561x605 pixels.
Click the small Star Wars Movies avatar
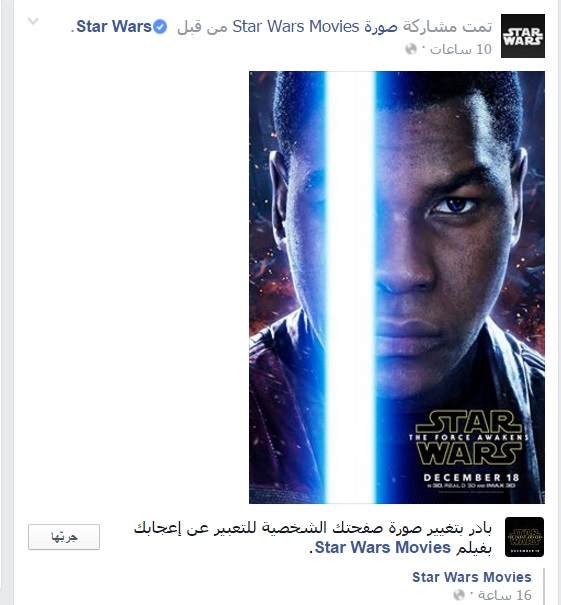tap(524, 537)
